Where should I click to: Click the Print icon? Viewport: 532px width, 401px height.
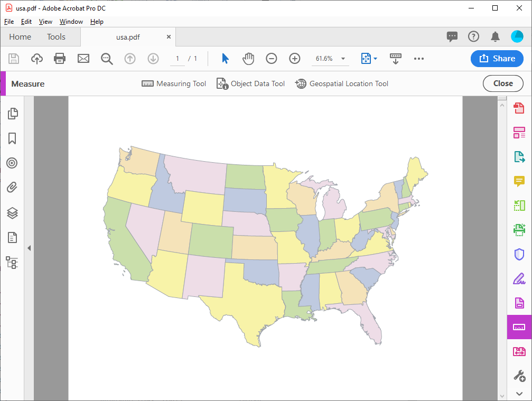tap(60, 59)
